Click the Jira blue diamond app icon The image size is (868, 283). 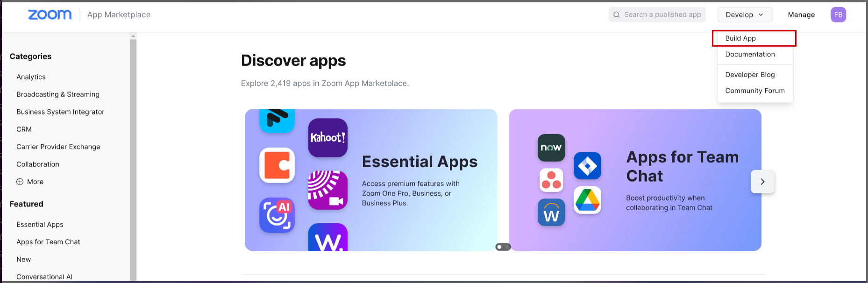pos(587,166)
